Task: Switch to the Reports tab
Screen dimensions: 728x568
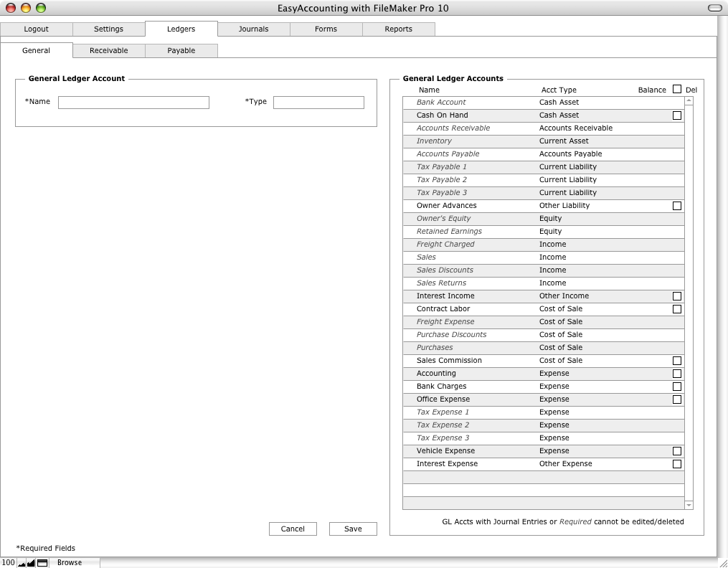Action: click(398, 29)
